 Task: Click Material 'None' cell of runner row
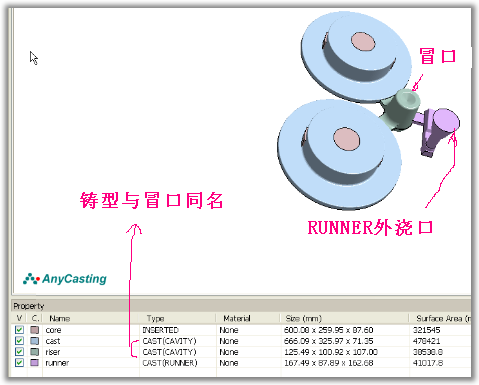229,363
